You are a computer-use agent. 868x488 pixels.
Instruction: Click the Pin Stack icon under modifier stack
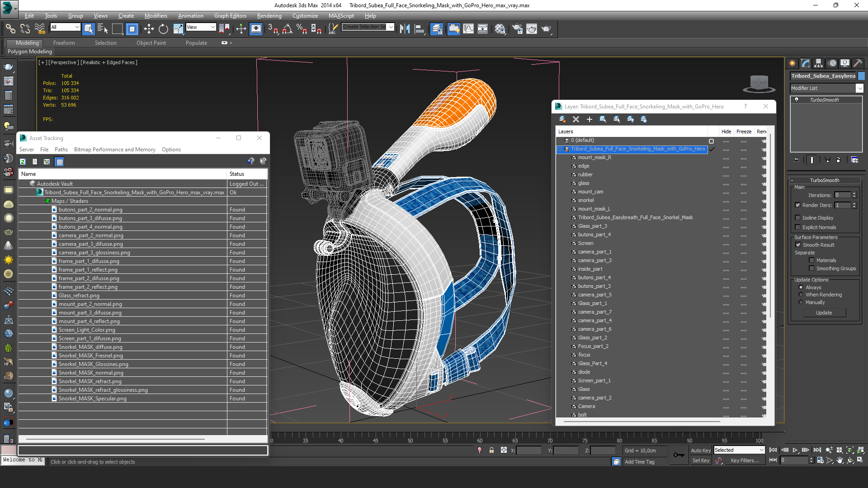796,160
